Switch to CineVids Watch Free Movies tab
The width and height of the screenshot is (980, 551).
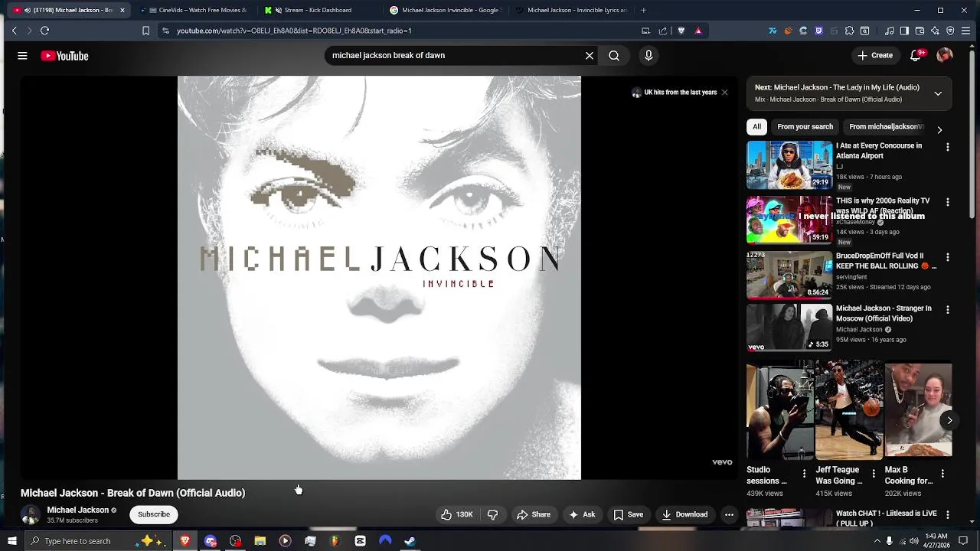[x=194, y=10]
